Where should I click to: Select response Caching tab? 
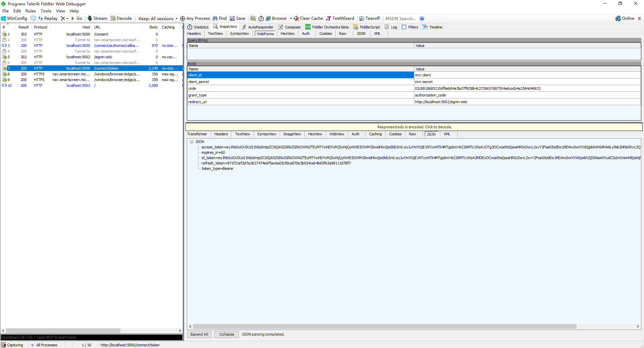click(x=375, y=134)
